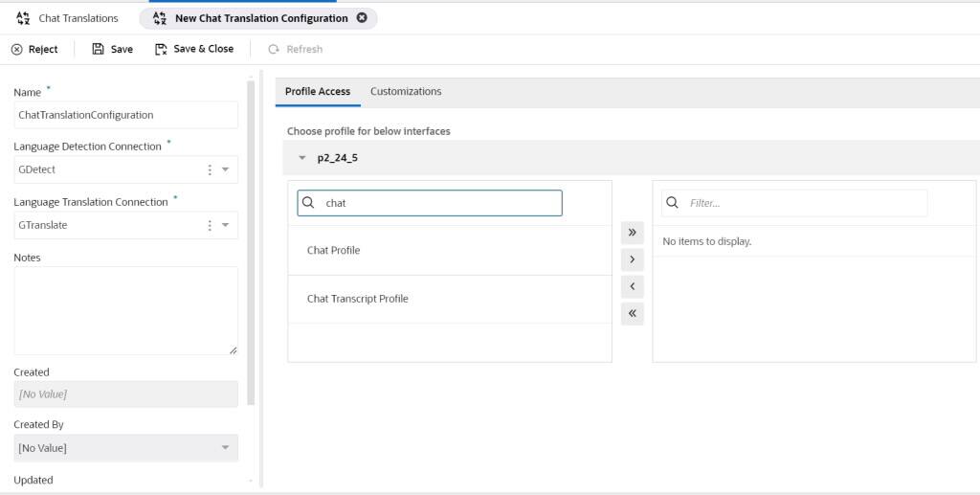This screenshot has width=980, height=495.
Task: Move all profiles right with double chevron
Action: pos(632,233)
